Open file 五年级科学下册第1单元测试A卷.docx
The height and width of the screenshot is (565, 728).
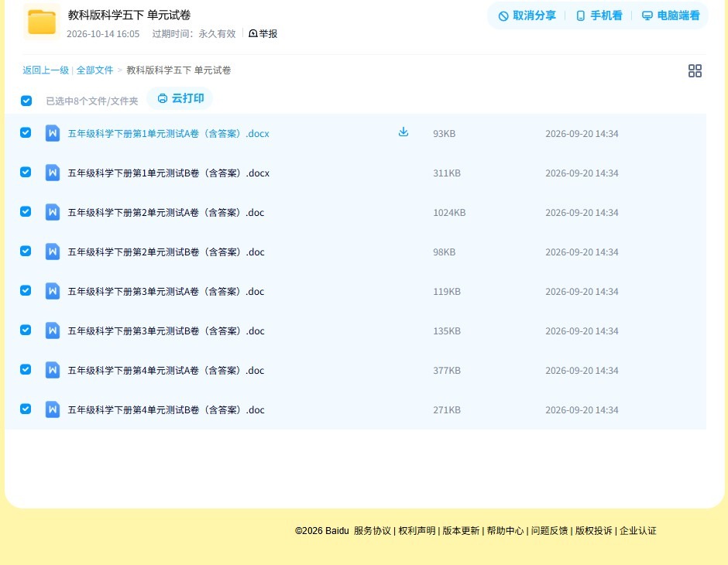tap(169, 134)
